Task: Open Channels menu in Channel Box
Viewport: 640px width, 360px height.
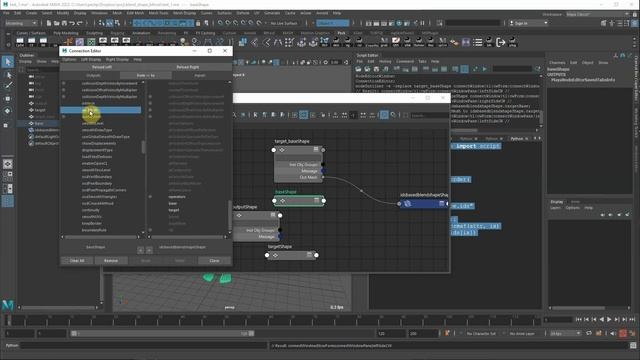Action: tap(557, 63)
